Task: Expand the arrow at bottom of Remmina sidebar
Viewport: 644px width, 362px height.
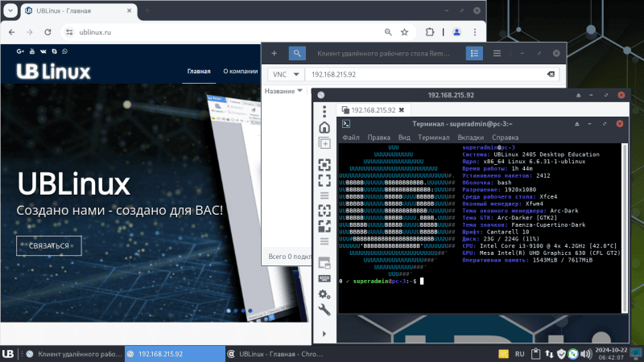Action: coord(324,334)
